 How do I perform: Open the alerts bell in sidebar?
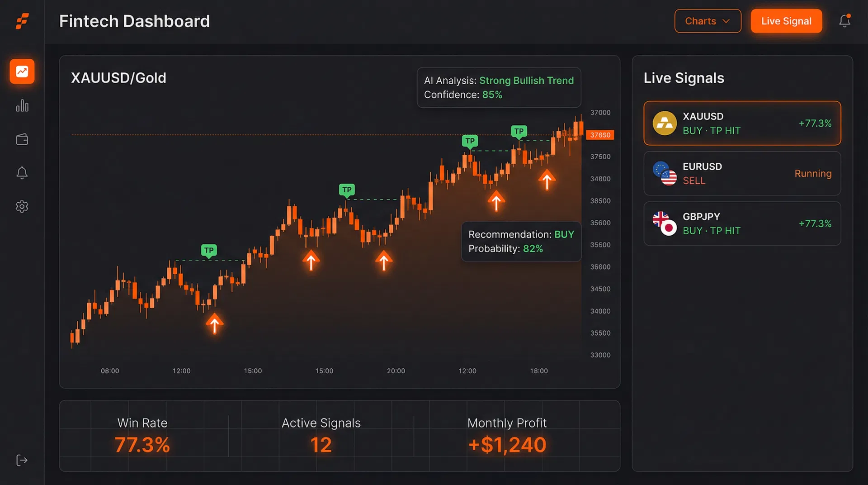click(x=22, y=173)
